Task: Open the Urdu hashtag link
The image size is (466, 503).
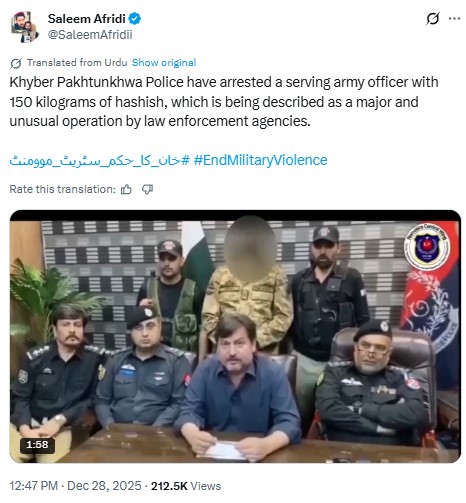Action: [100, 160]
